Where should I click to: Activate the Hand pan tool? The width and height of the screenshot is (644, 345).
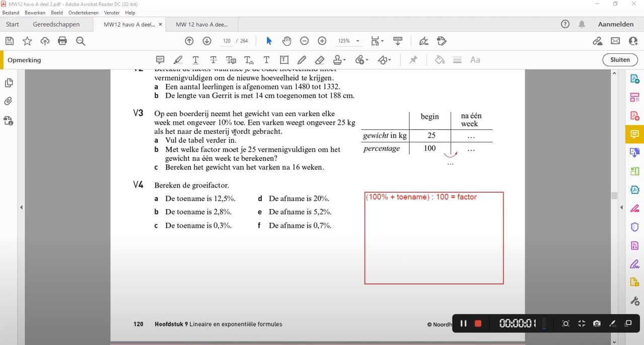287,41
